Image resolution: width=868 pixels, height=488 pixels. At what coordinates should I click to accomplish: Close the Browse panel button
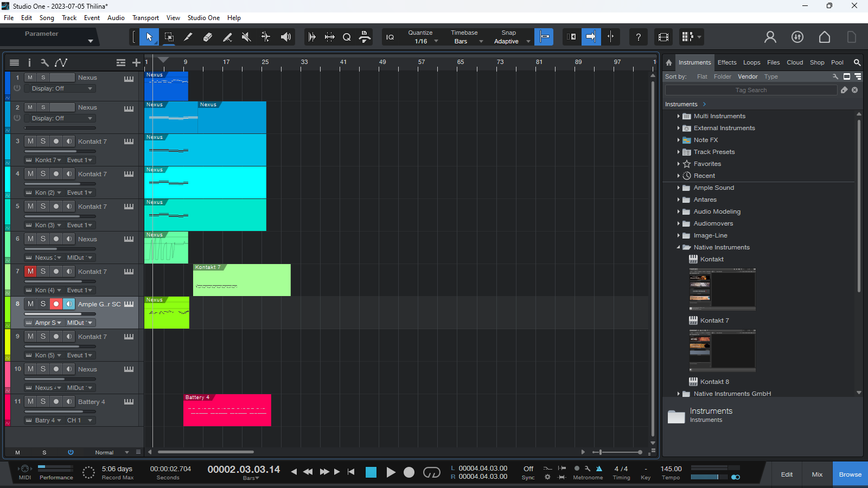pos(850,474)
